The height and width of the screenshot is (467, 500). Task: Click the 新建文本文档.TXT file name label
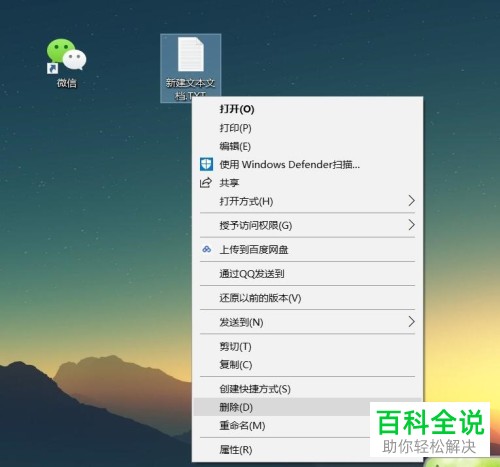point(191,89)
